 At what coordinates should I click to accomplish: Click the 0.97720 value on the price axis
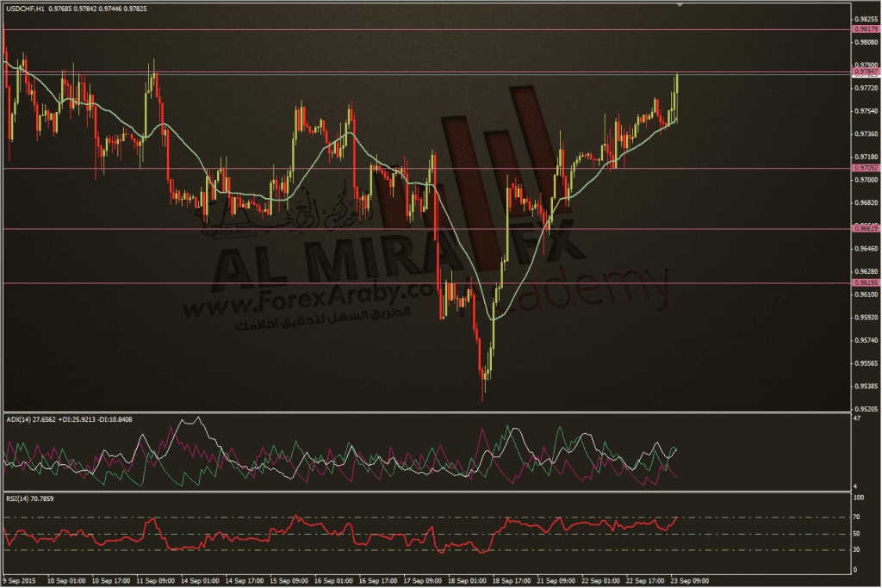tap(866, 89)
